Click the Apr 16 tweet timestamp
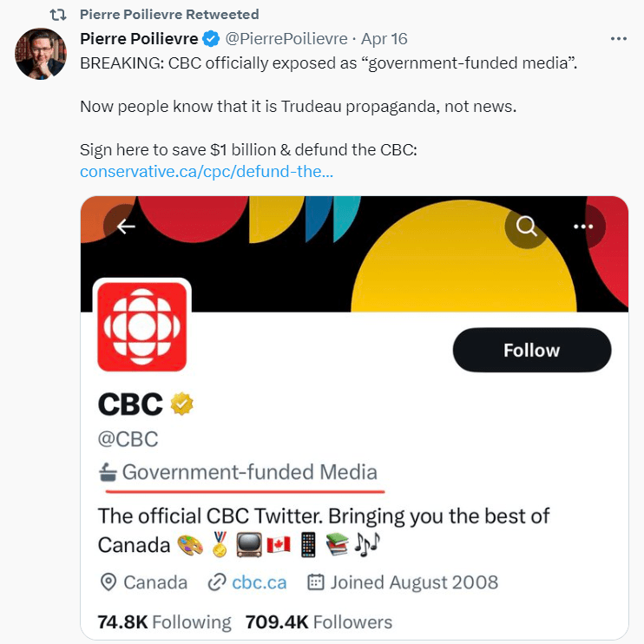Screen dimensions: 644x644 point(384,39)
